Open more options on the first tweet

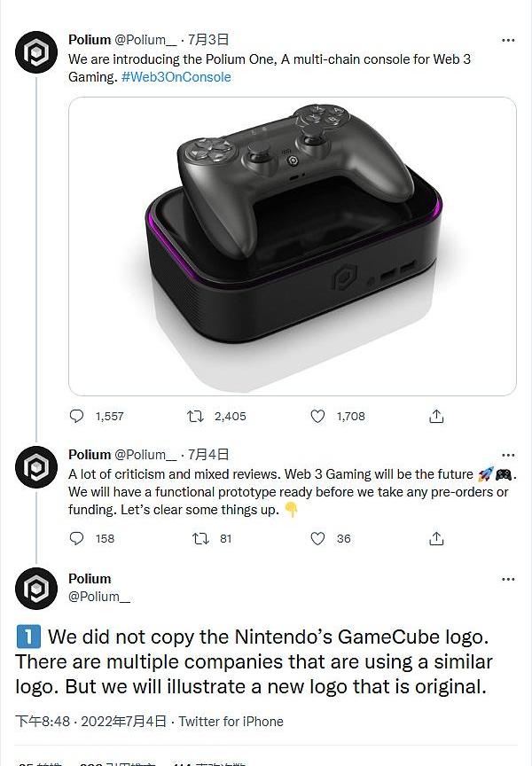tap(508, 40)
